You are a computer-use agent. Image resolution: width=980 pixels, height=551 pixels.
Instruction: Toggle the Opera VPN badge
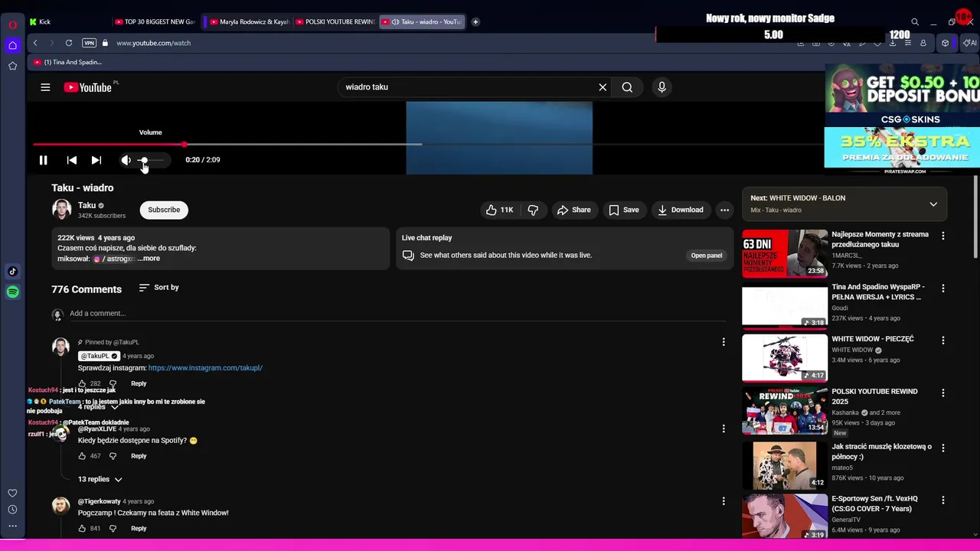[89, 43]
